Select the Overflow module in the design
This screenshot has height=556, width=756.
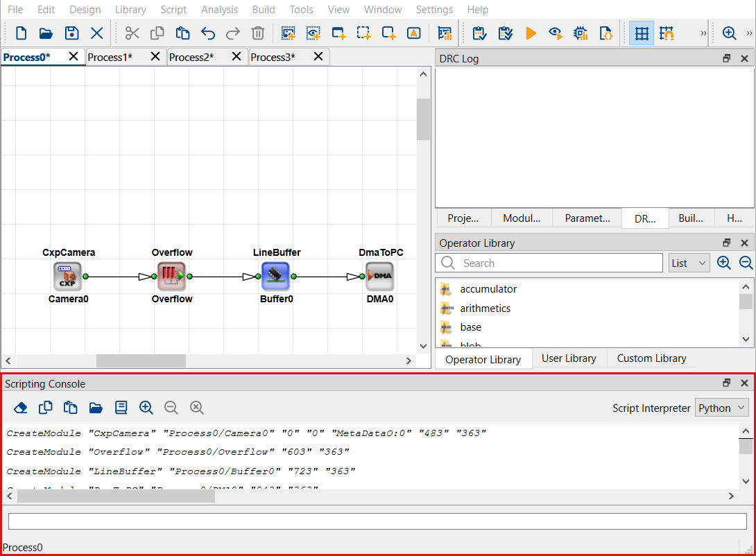click(x=172, y=276)
